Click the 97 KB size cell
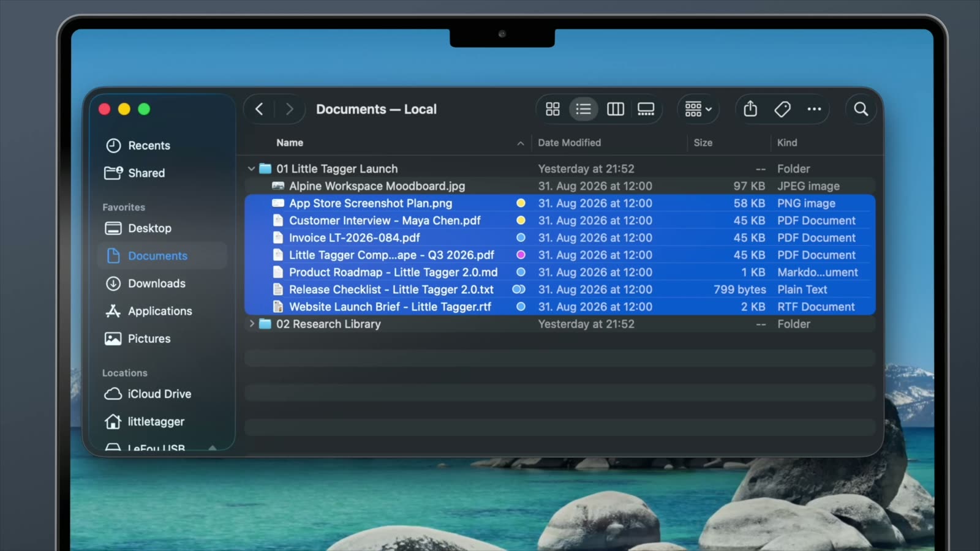 [x=750, y=186]
